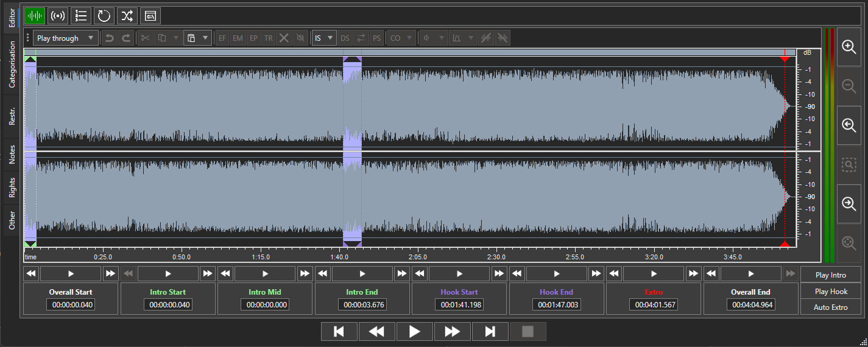Click the magnifier zoom in icon

pos(849,47)
